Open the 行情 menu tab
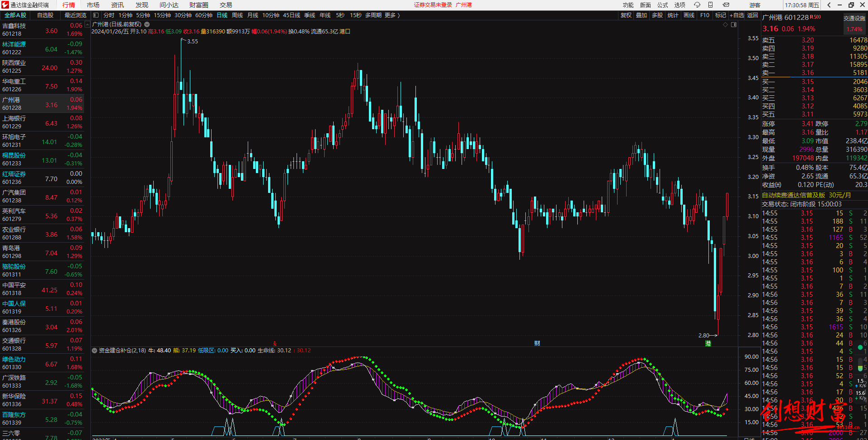The image size is (868, 440). point(69,5)
